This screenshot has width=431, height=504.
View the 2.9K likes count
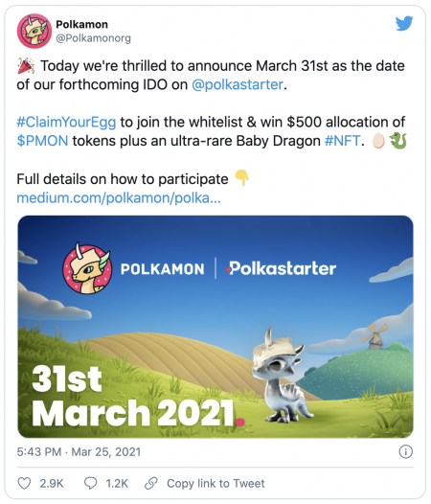pos(52,484)
